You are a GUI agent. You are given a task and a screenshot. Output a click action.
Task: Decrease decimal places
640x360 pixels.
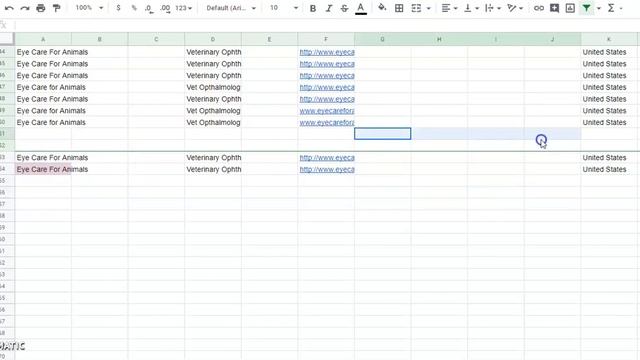(149, 8)
